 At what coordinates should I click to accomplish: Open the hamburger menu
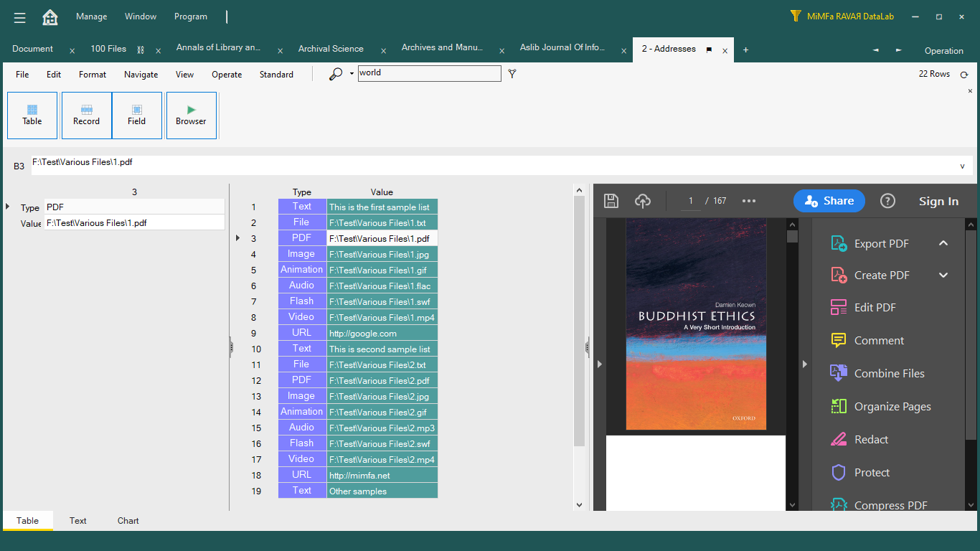[x=20, y=17]
